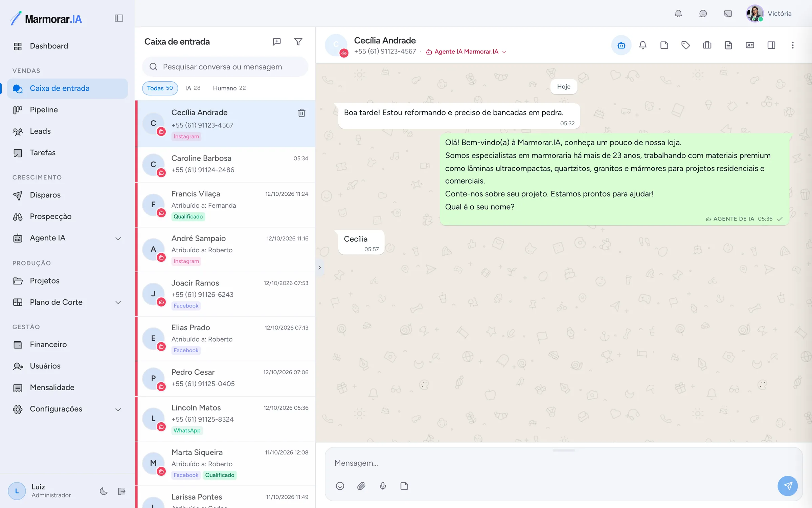Screen dimensions: 812x508
Task: Send the message with the paper plane button
Action: coord(787,486)
